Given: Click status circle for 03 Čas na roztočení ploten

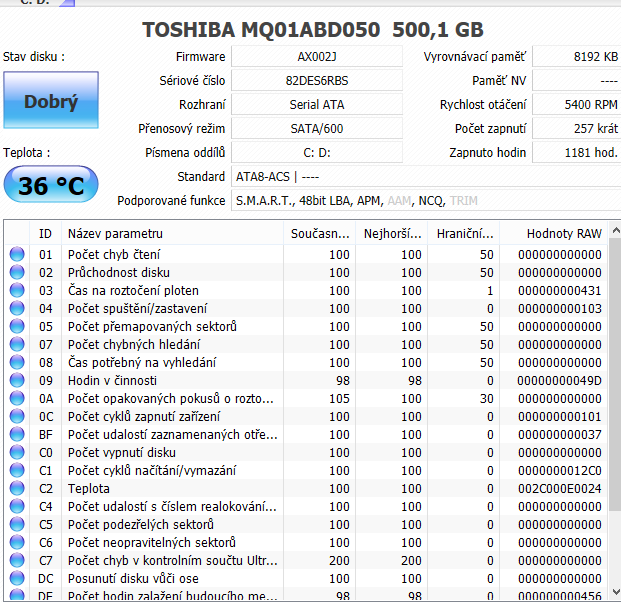Looking at the screenshot, I should click(17, 290).
